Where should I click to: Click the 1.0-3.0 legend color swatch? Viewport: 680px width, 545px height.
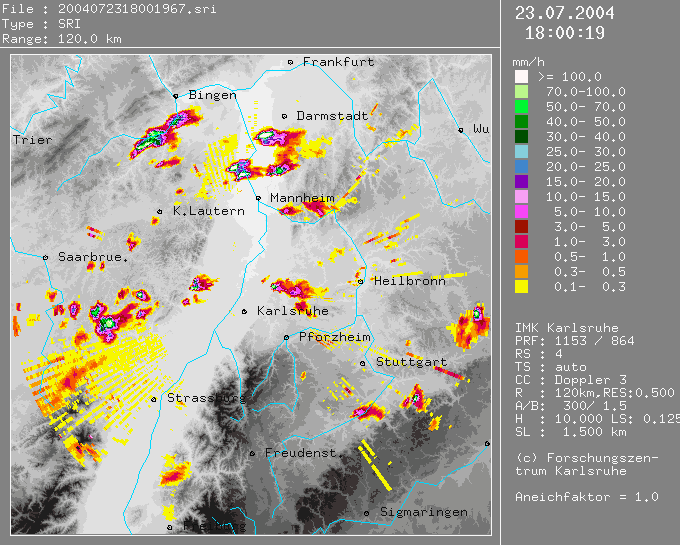click(x=521, y=242)
